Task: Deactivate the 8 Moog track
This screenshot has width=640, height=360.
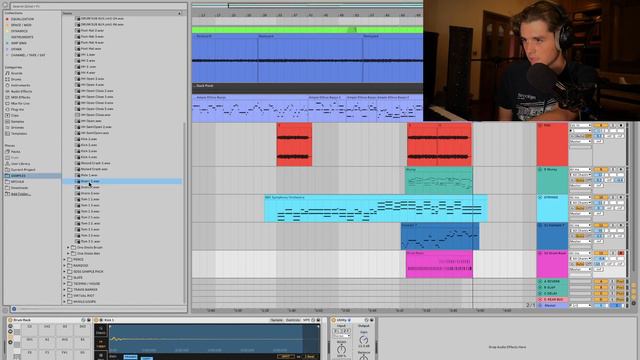Action: point(600,169)
